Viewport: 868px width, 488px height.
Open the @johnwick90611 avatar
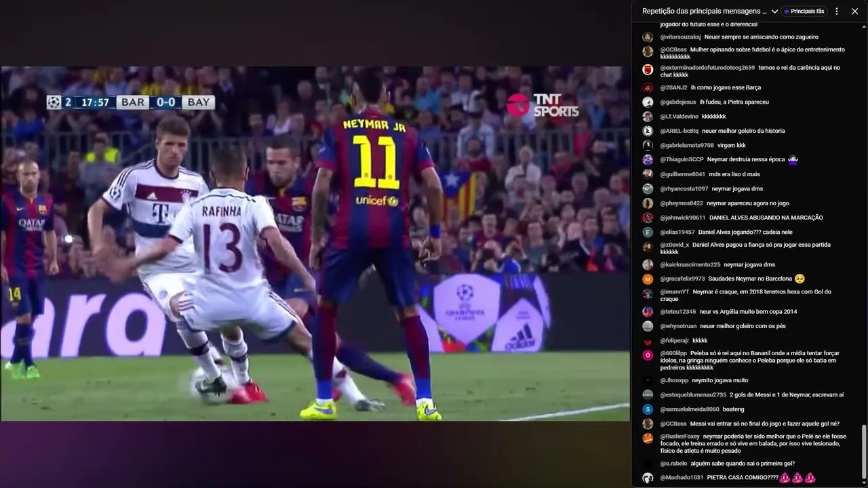(648, 218)
